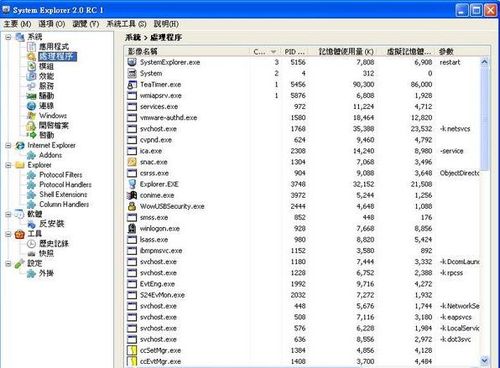Click the process list vertical scrollbar thumb
The width and height of the screenshot is (500, 368).
(485, 119)
